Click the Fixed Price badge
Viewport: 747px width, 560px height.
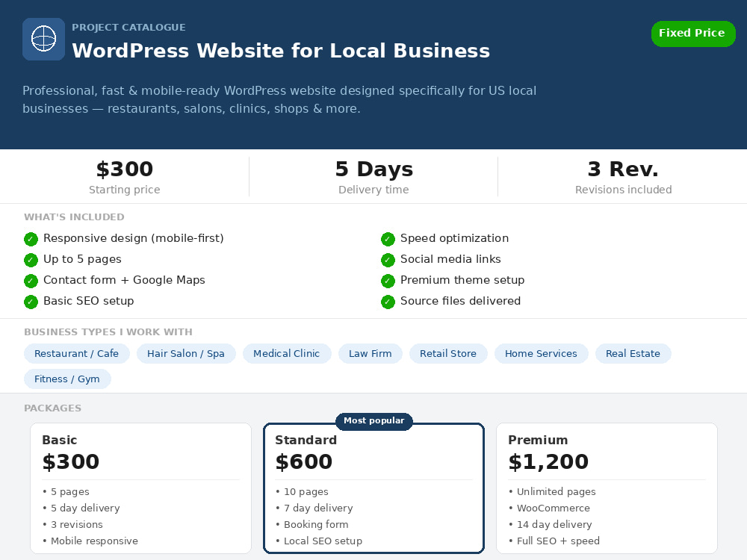693,34
